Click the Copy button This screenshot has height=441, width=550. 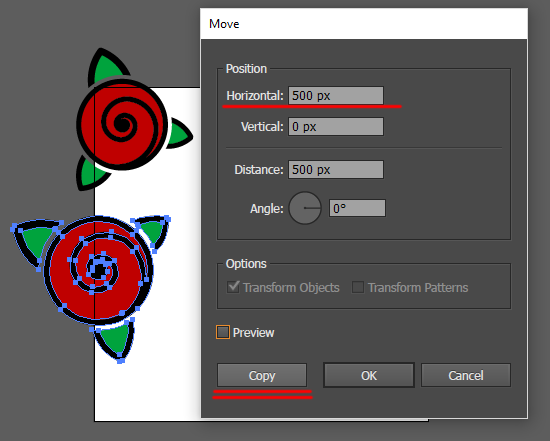click(x=262, y=375)
